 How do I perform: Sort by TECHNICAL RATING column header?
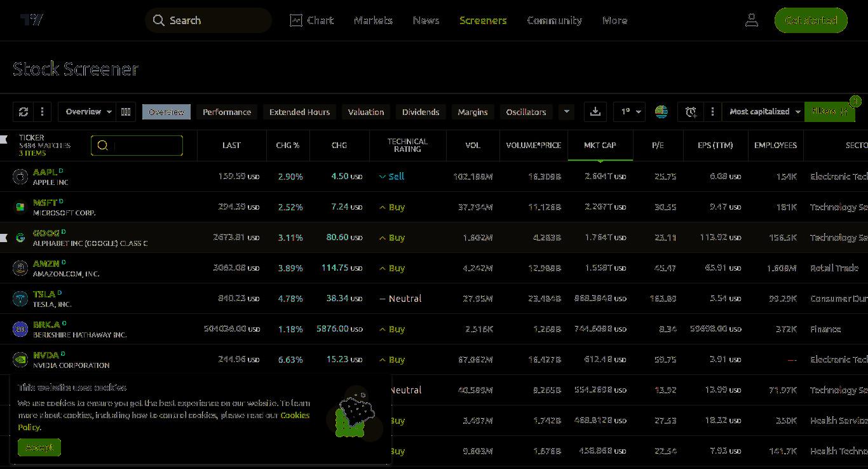coord(407,146)
